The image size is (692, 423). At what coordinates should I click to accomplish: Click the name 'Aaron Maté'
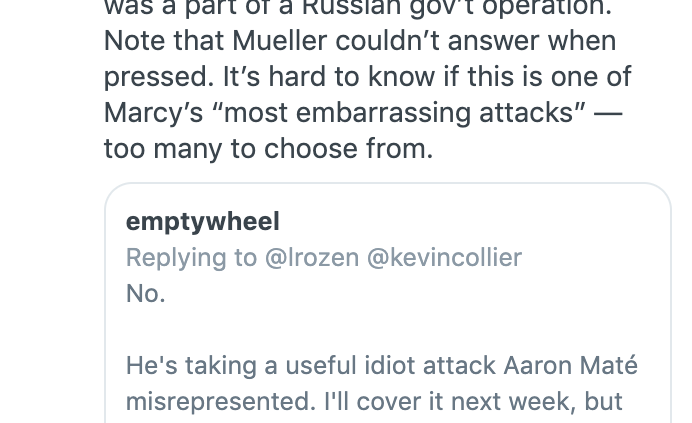tap(571, 366)
